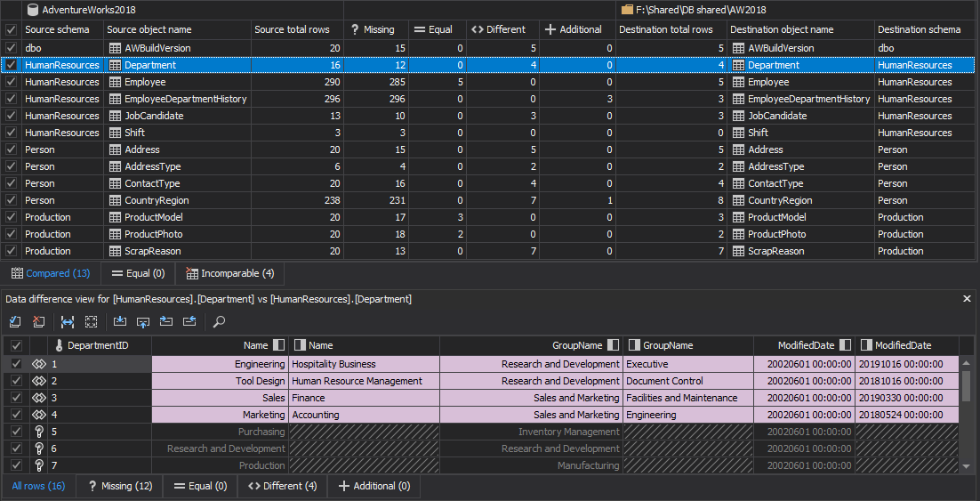Screen dimensions: 980x501
Task: Click the AdventureWorks2018 database icon
Action: pos(33,10)
